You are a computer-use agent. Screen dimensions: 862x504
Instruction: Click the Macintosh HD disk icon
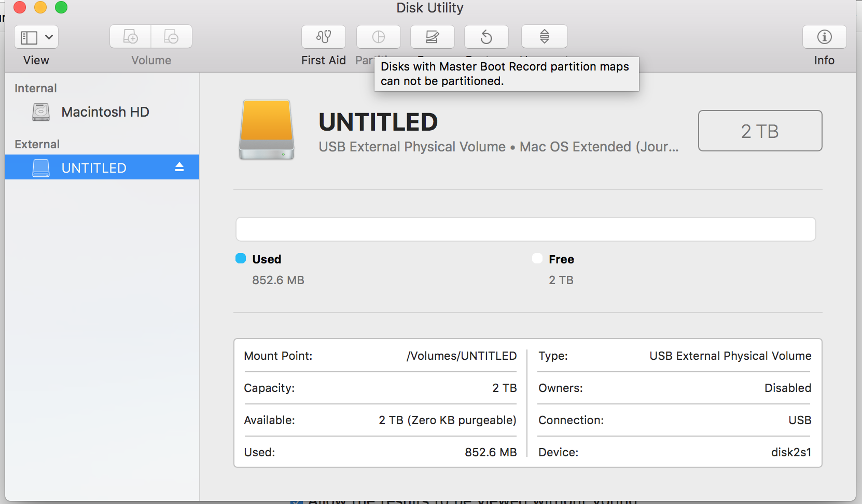tap(41, 112)
